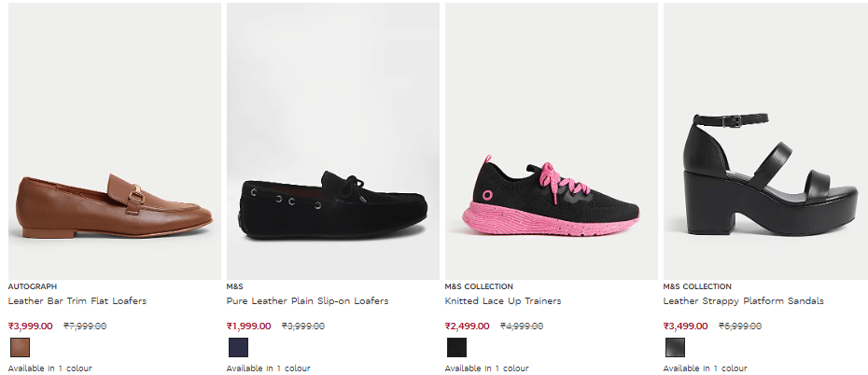The height and width of the screenshot is (375, 868).
Task: Click the Leather Strappy Platform Sandals title
Action: [743, 301]
